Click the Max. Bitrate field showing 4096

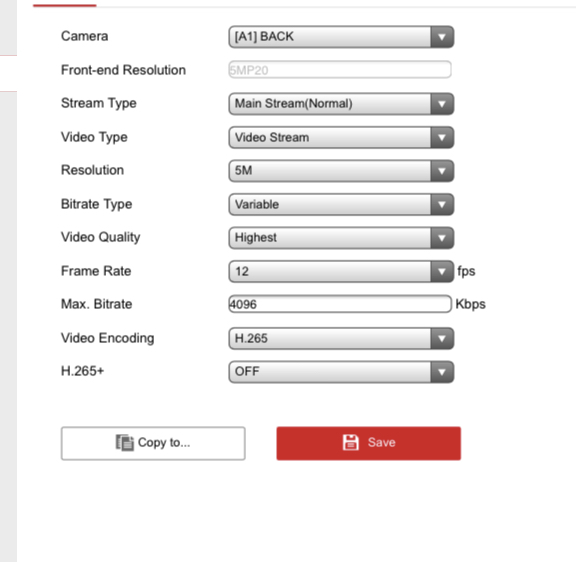click(x=340, y=304)
